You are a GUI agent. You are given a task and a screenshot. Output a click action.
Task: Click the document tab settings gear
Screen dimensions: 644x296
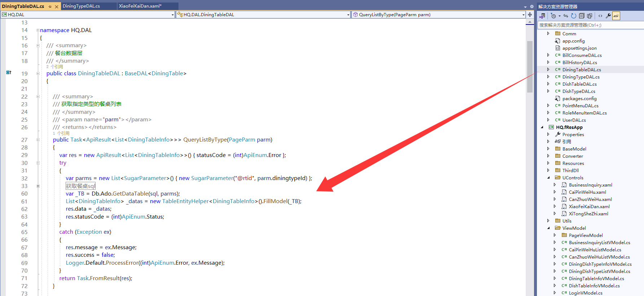531,6
